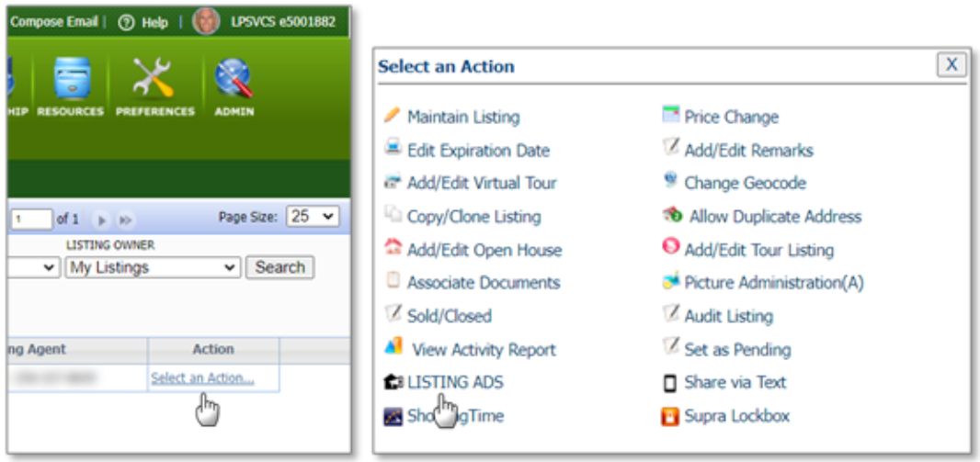Image resolution: width=980 pixels, height=462 pixels.
Task: Click the Compose Email link
Action: coord(53,21)
